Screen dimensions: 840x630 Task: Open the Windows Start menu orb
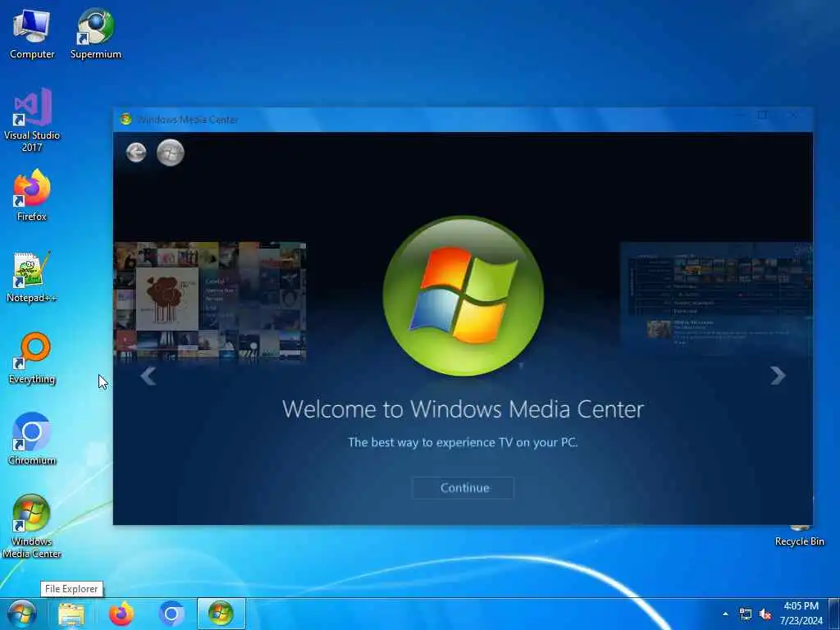pos(22,614)
